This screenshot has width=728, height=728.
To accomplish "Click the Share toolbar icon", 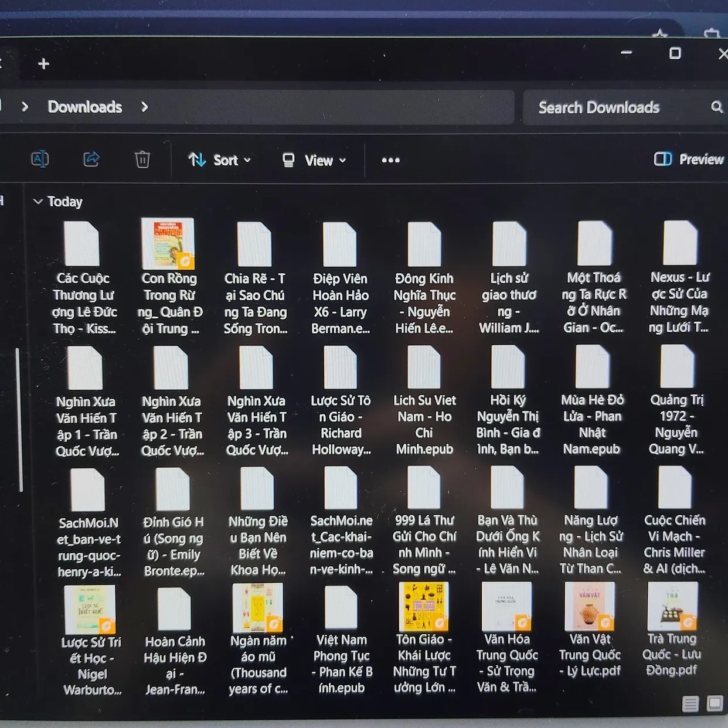I will (x=91, y=159).
